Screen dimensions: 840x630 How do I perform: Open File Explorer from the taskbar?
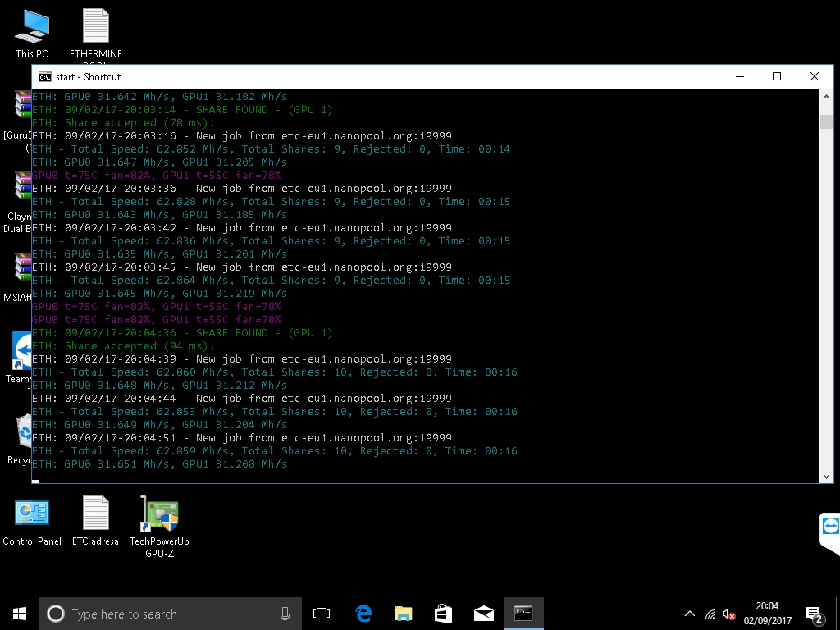(x=403, y=614)
